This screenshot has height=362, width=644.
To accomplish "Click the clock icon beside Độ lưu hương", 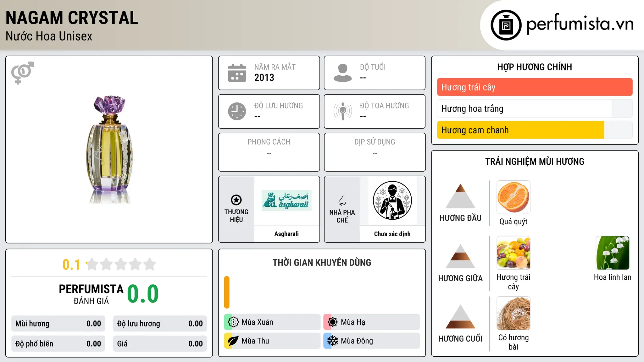I will tap(237, 111).
